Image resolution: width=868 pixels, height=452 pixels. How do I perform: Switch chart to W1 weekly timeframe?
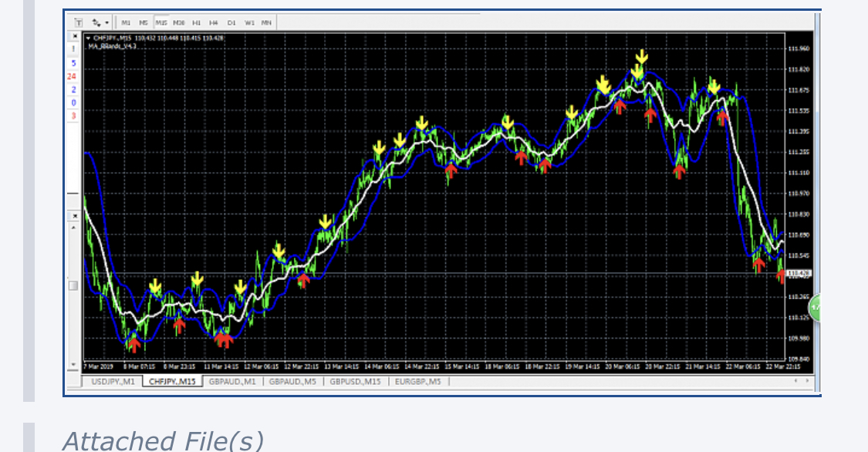pos(249,22)
